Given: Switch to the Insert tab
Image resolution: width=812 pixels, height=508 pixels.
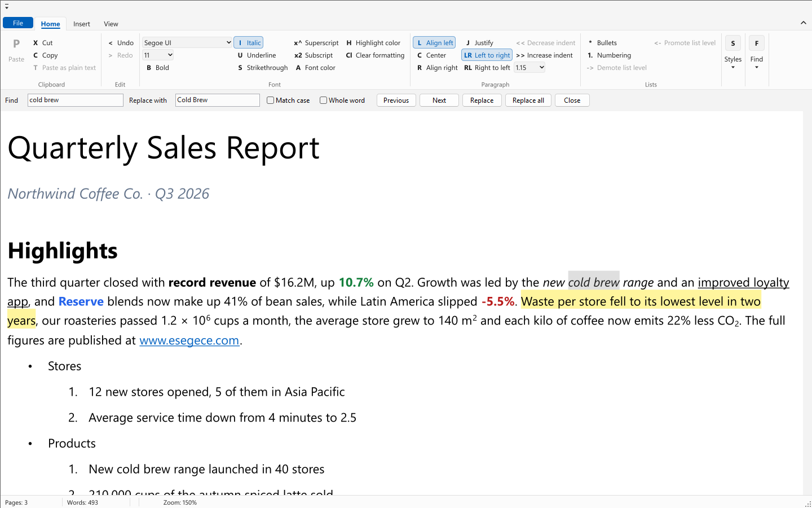Looking at the screenshot, I should point(82,24).
